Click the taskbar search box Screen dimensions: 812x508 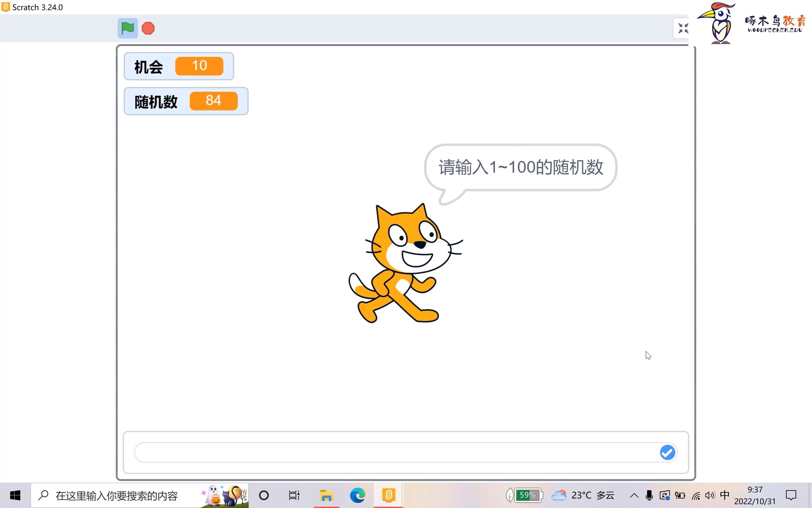(140, 495)
